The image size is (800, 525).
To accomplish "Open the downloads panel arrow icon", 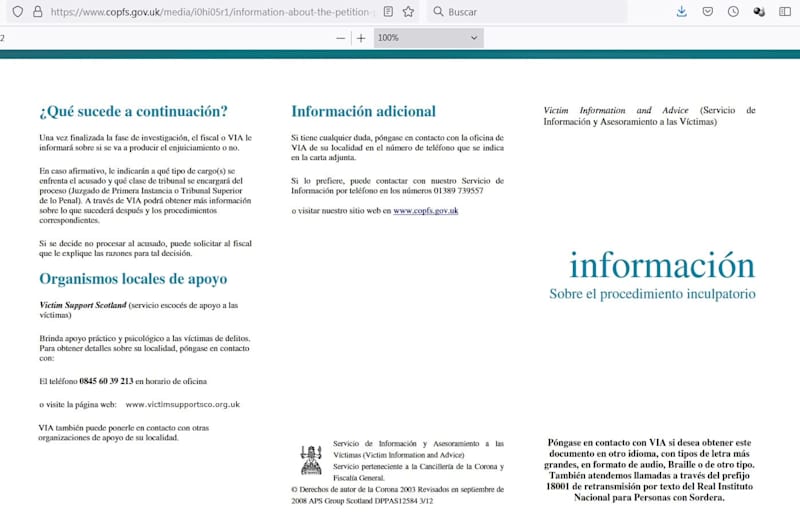I will click(x=682, y=11).
